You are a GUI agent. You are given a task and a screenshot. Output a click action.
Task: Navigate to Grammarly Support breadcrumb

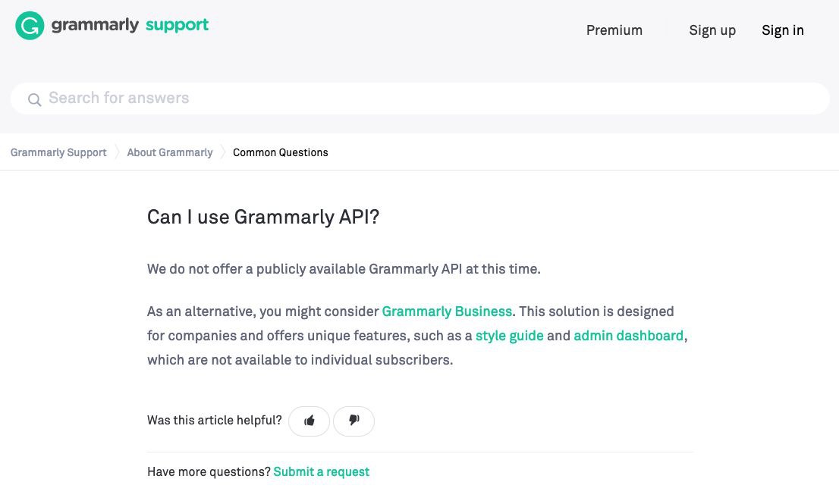[58, 152]
